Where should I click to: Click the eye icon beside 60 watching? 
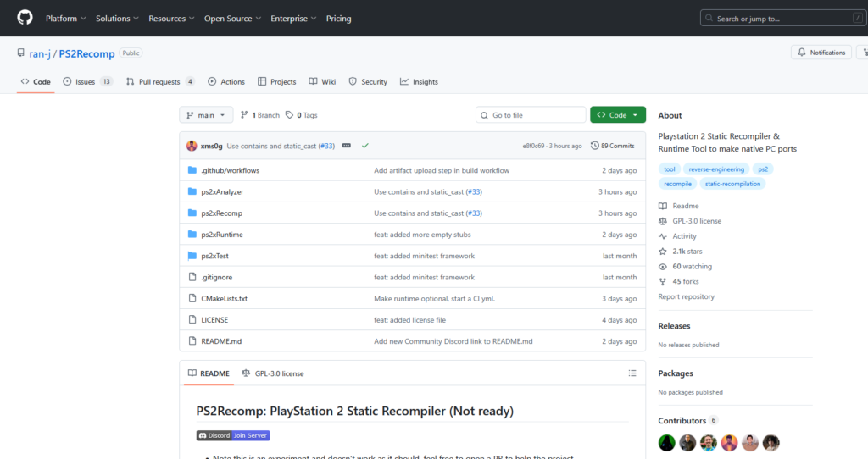click(663, 266)
